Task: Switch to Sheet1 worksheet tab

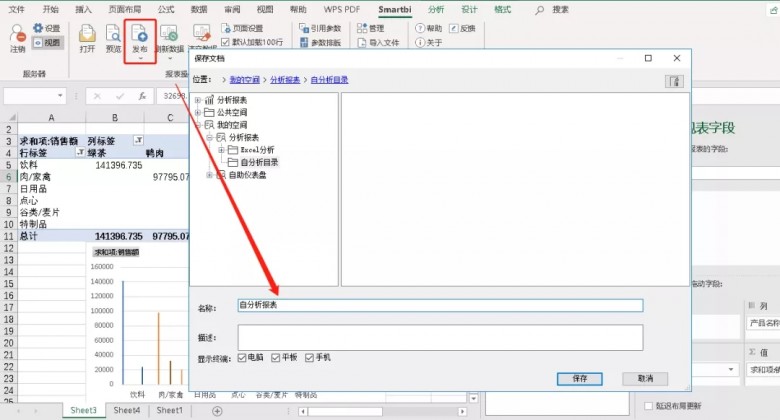Action: pyautogui.click(x=170, y=411)
